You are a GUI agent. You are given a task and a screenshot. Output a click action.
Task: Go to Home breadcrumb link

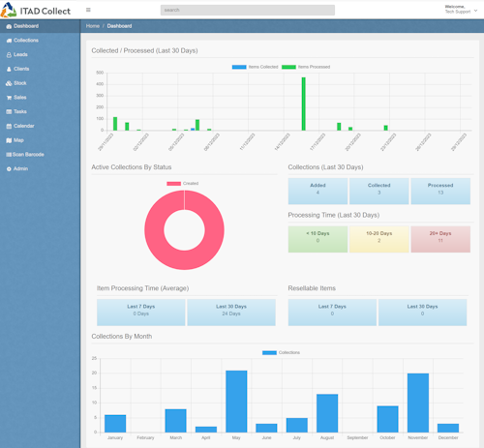click(x=93, y=26)
